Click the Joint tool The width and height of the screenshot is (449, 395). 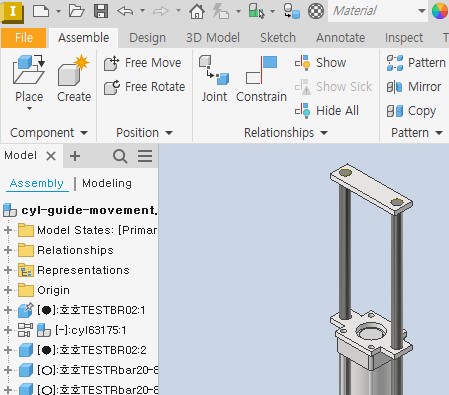[x=214, y=79]
